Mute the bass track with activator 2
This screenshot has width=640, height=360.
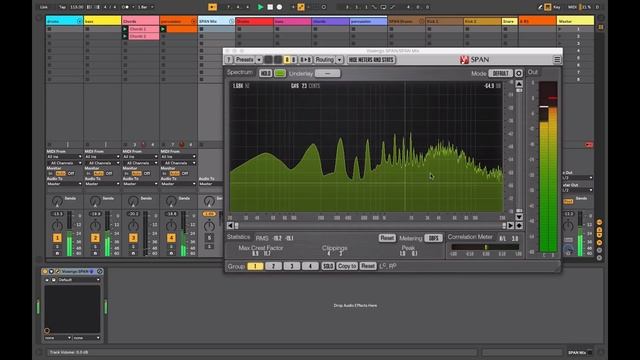tap(95, 238)
